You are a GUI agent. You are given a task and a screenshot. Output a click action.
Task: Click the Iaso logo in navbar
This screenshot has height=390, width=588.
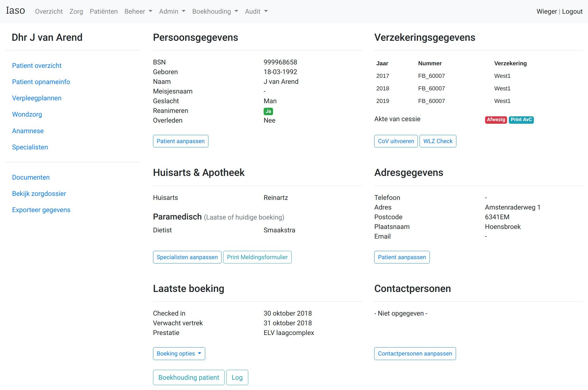(x=15, y=11)
